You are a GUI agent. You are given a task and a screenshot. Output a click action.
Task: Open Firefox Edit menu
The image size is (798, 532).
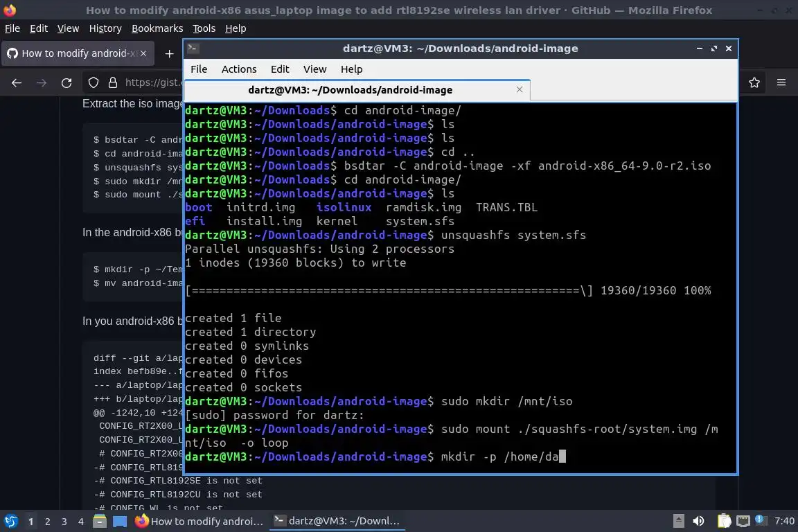[x=39, y=28]
